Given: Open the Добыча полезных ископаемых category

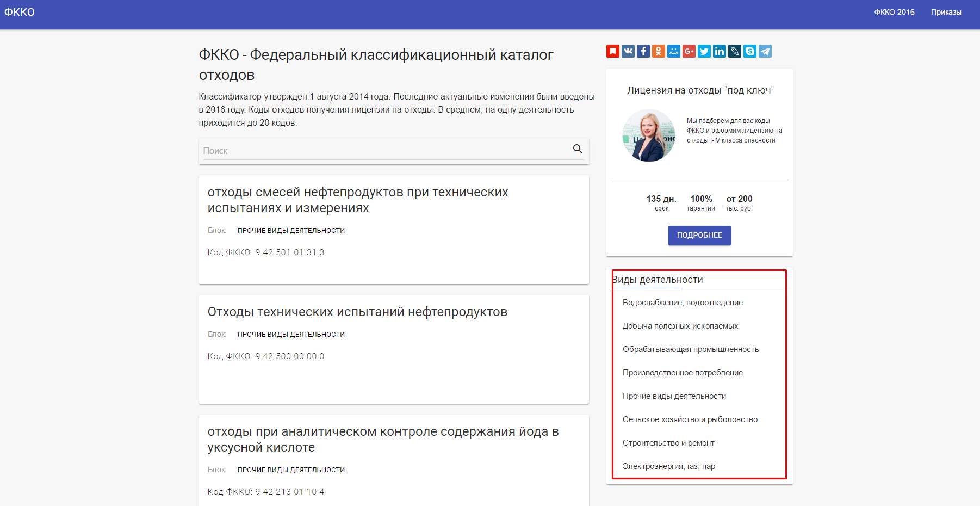Looking at the screenshot, I should (680, 325).
